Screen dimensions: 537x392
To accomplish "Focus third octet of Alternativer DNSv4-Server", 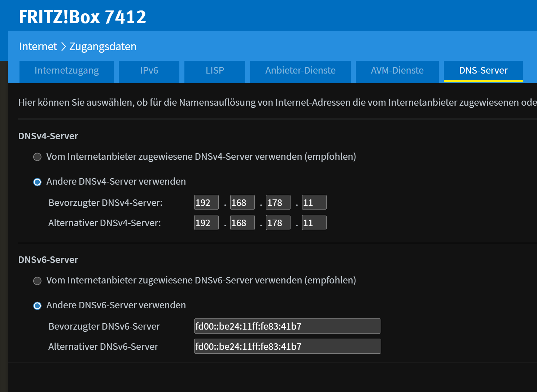I will point(278,223).
